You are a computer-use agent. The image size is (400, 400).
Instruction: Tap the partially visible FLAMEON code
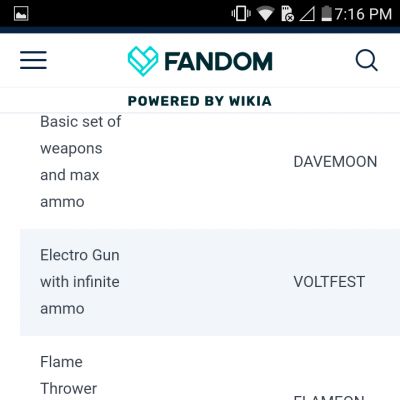(329, 397)
